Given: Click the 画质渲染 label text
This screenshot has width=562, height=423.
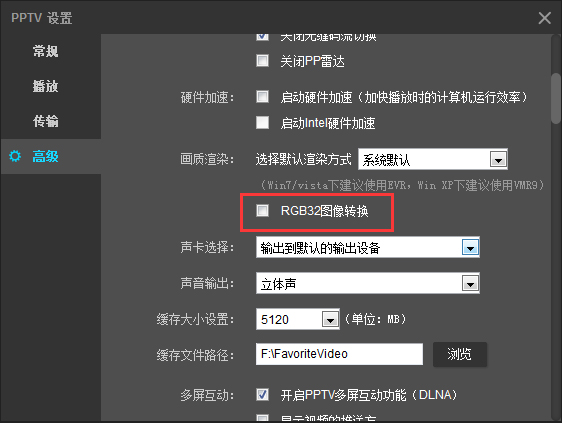Looking at the screenshot, I should pos(207,159).
